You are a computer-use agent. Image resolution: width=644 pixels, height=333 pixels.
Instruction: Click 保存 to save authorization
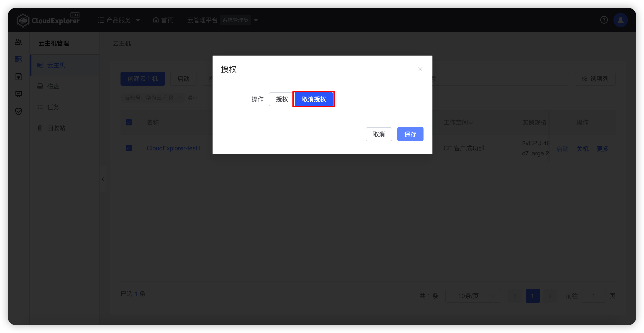point(410,134)
